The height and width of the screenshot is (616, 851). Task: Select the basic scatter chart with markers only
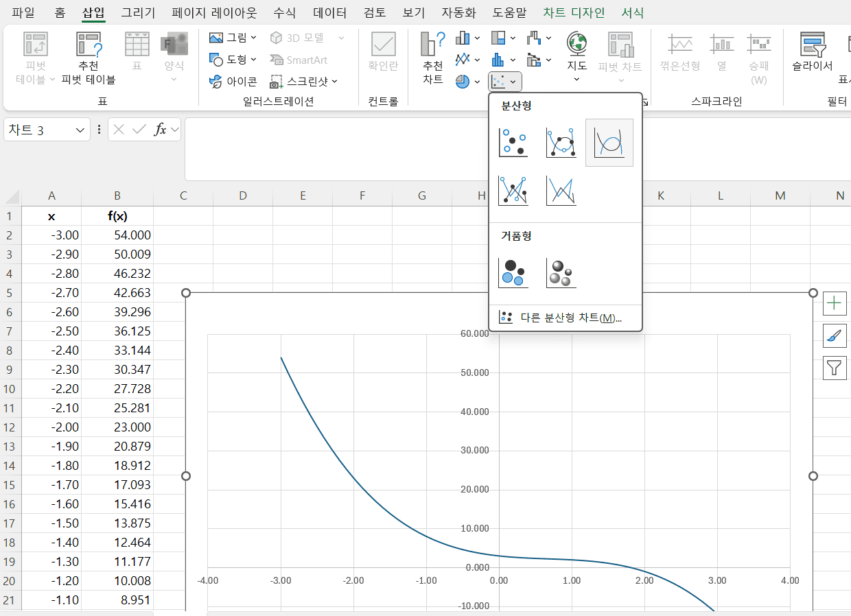(x=513, y=142)
